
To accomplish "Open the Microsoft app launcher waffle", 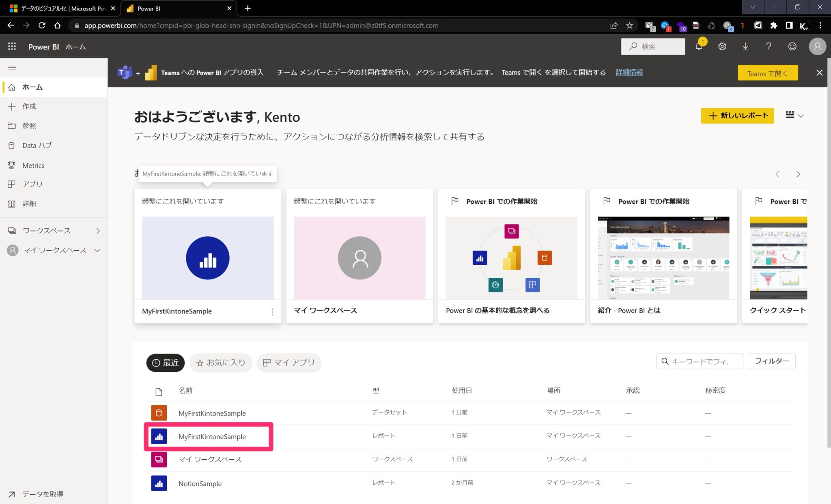I will 11,46.
